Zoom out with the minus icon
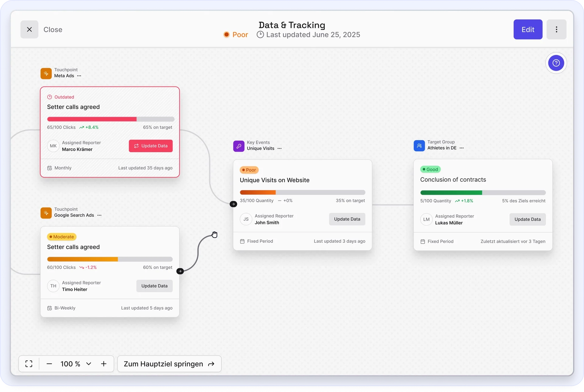The width and height of the screenshot is (584, 392). [x=49, y=364]
